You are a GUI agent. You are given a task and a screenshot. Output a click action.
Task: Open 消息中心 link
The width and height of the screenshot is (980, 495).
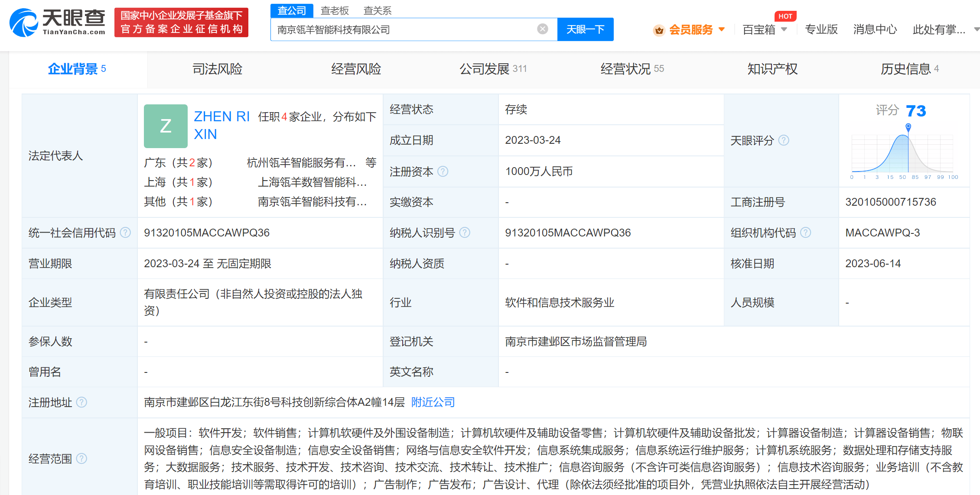875,29
